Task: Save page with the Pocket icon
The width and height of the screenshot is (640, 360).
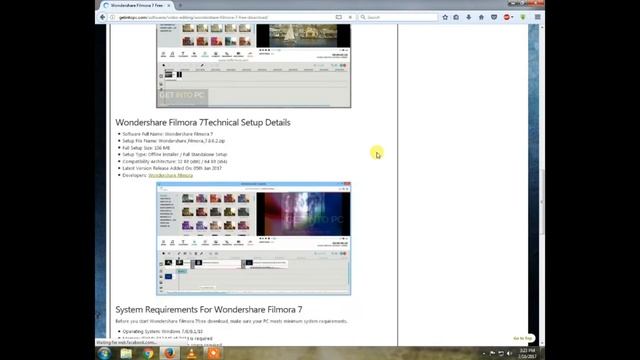Action: [x=494, y=17]
